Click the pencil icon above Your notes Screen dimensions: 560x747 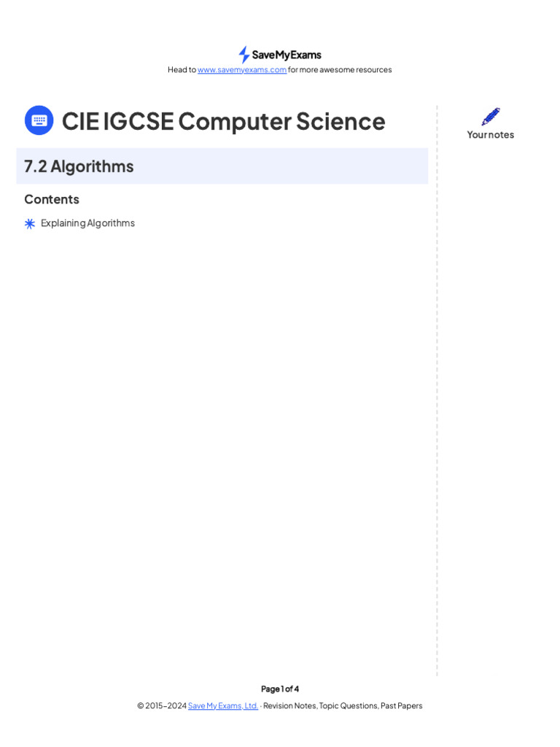(x=491, y=117)
